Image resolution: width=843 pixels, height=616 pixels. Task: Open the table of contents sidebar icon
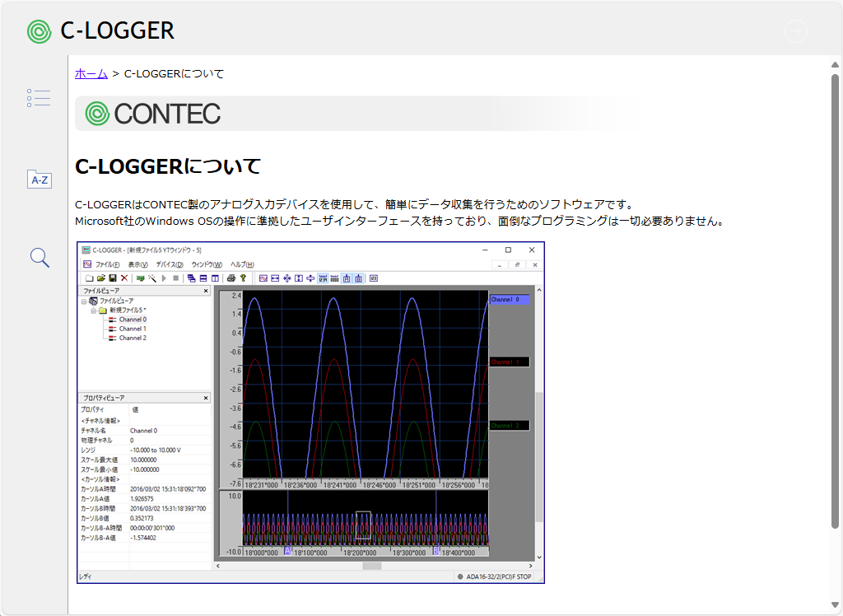point(39,98)
